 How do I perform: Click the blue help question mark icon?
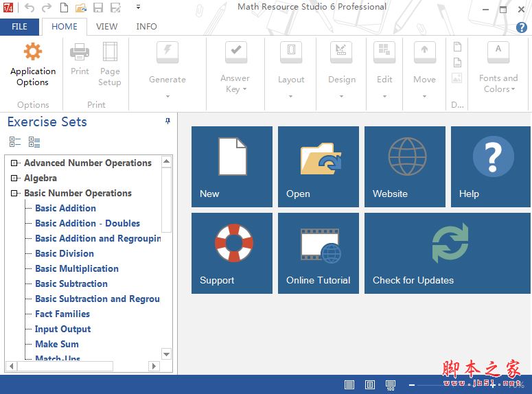click(522, 27)
